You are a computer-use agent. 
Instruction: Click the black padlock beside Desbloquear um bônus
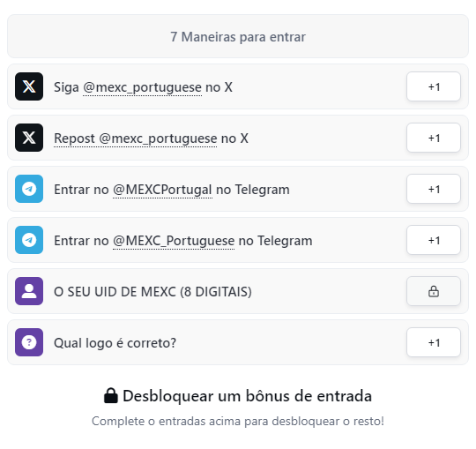point(111,395)
